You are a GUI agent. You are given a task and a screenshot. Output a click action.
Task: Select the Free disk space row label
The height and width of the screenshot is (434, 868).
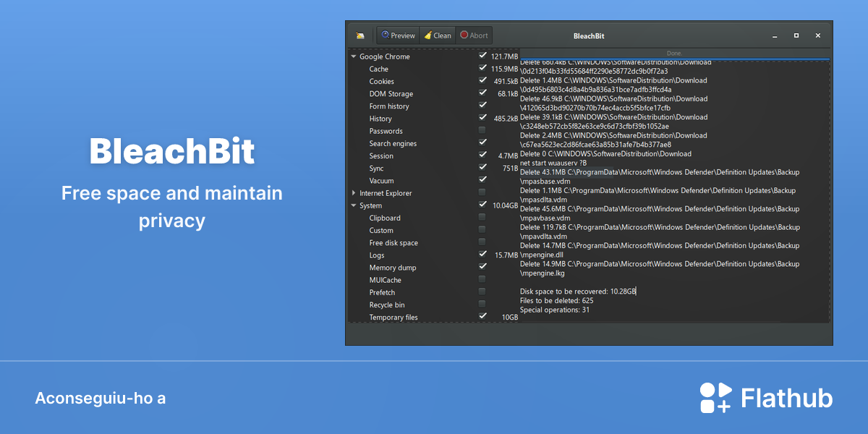coord(393,243)
